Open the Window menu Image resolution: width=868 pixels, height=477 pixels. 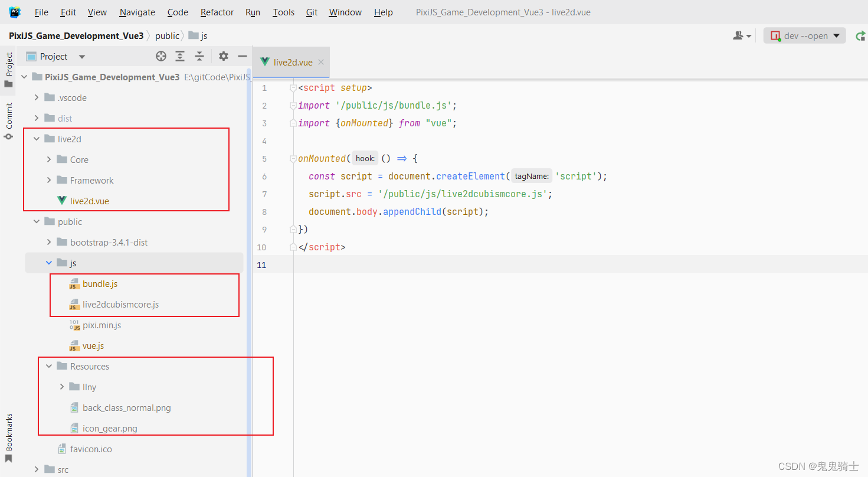pyautogui.click(x=345, y=12)
